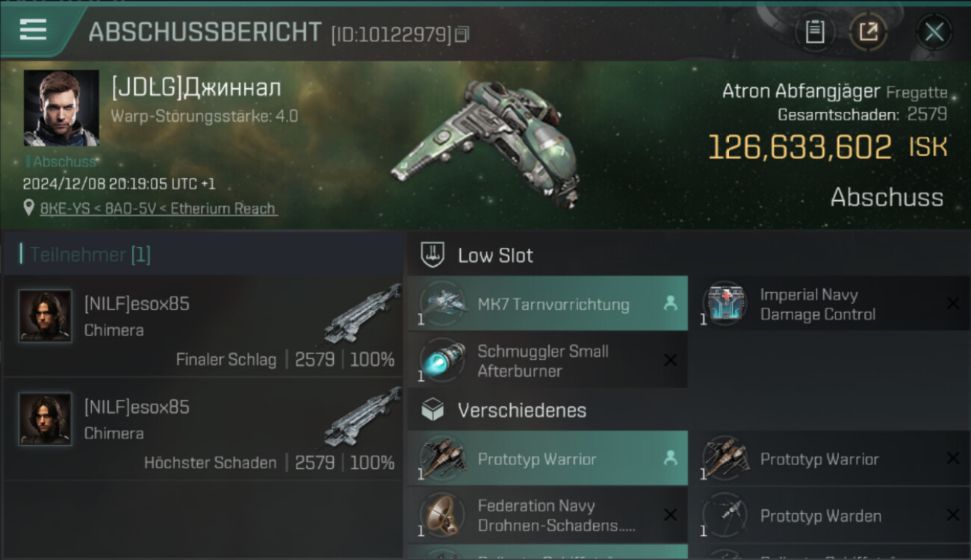This screenshot has width=971, height=560.
Task: Open esox85 Finaler Schlag entry
Action: [202, 326]
